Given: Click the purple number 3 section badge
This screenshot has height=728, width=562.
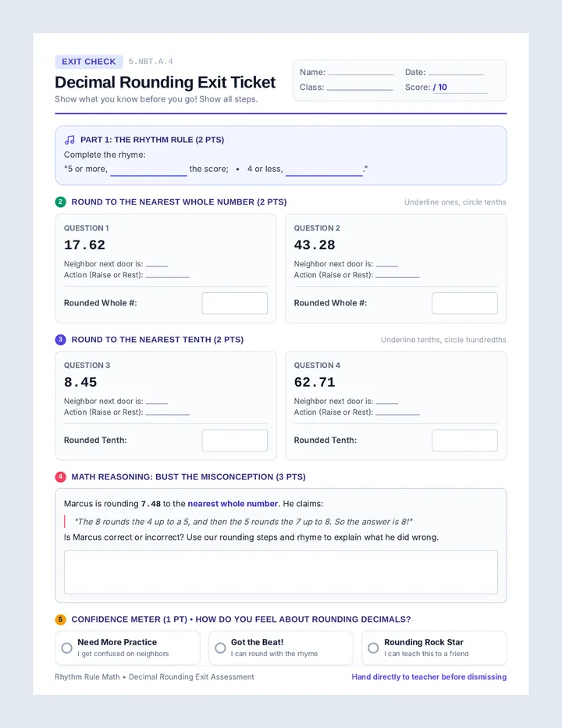Looking at the screenshot, I should 60,339.
